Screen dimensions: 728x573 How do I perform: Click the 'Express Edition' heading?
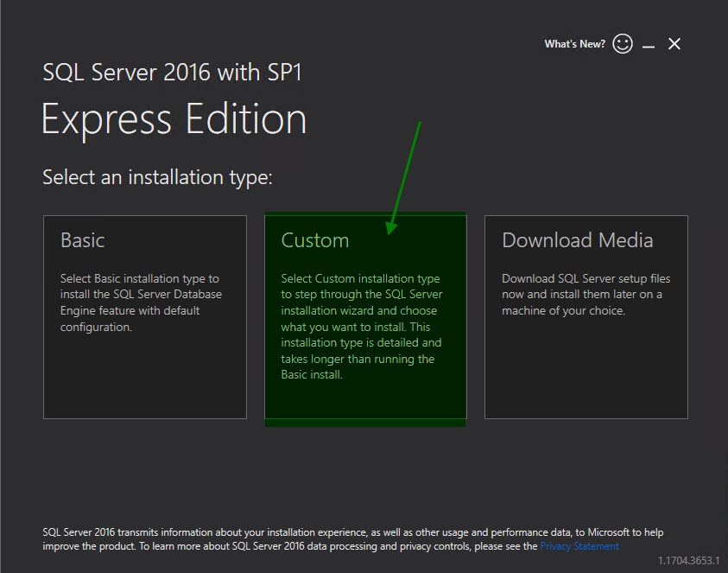click(174, 119)
